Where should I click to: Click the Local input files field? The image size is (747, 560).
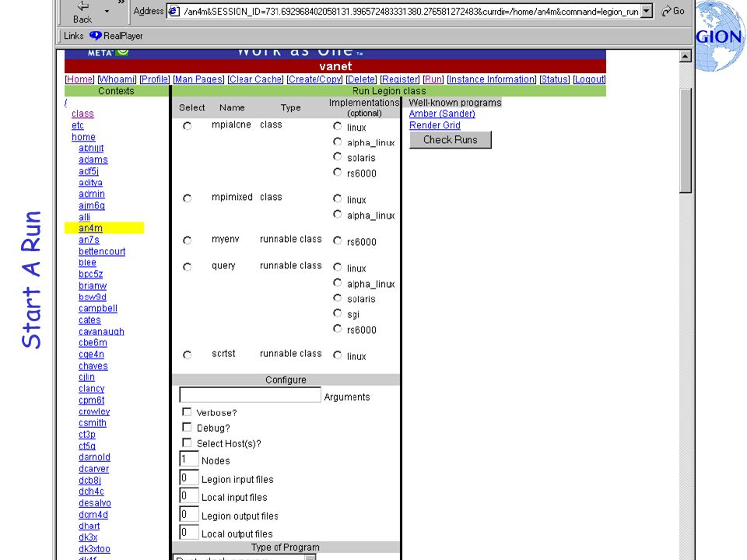pos(188,495)
